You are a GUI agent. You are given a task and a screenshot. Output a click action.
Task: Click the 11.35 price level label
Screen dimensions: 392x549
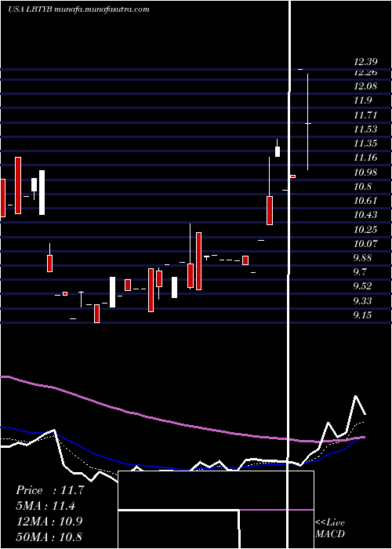(x=365, y=144)
